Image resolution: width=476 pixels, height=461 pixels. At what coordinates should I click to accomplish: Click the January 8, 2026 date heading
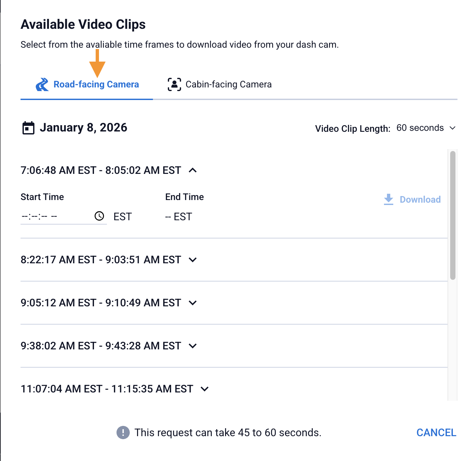click(x=83, y=128)
